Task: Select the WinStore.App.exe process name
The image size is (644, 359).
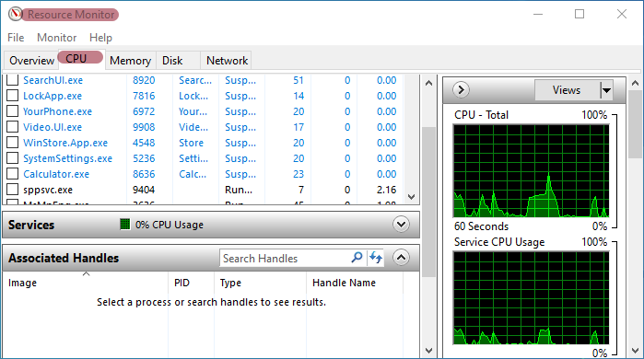Action: click(65, 143)
